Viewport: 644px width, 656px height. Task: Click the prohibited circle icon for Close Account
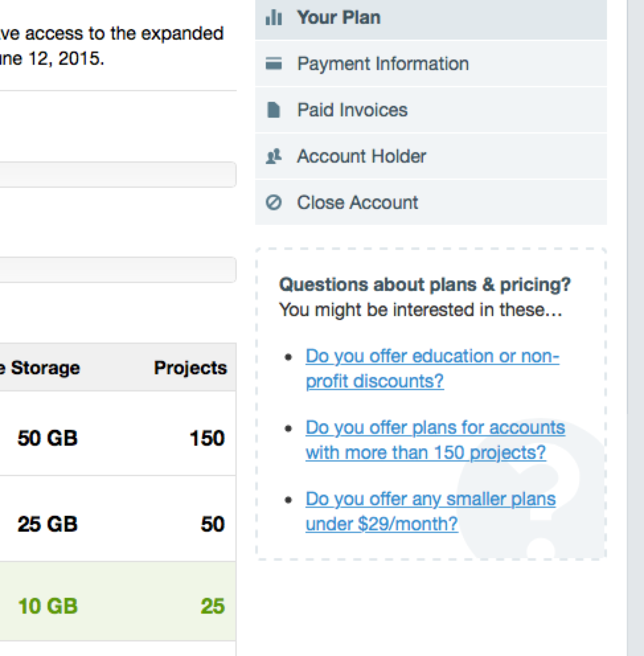click(x=274, y=202)
